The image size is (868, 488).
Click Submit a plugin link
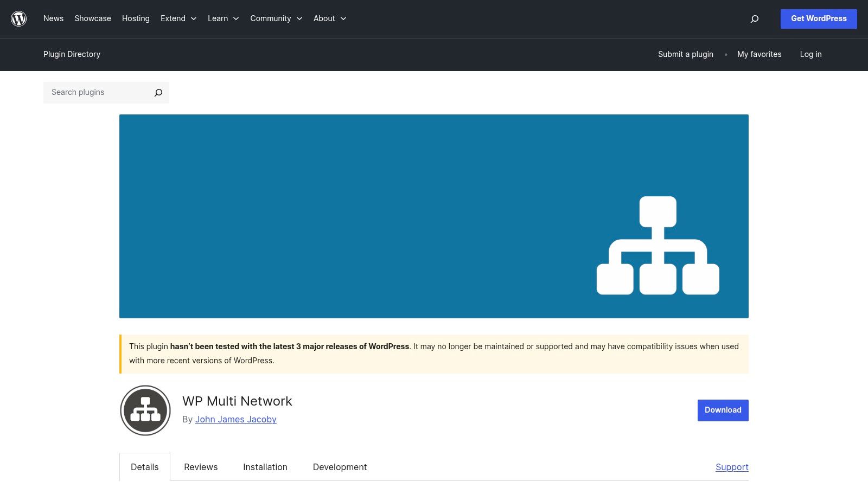pyautogui.click(x=686, y=54)
